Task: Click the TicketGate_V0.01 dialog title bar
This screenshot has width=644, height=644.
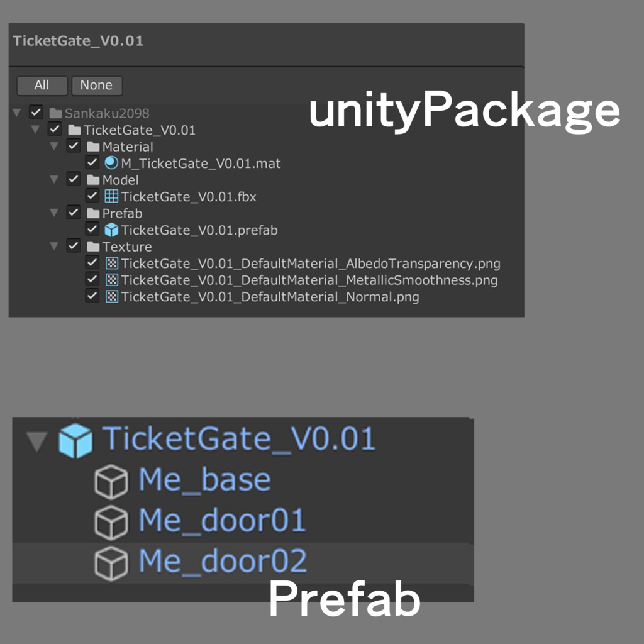Action: [78, 41]
